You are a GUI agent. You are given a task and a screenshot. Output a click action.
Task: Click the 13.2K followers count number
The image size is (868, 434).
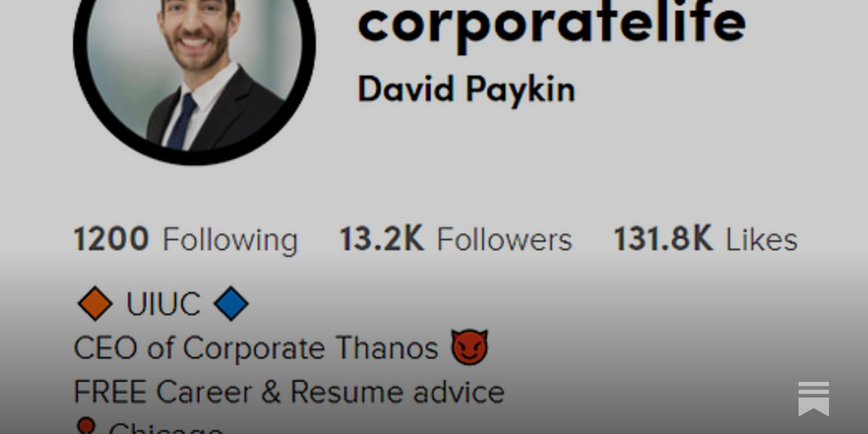[x=381, y=239]
